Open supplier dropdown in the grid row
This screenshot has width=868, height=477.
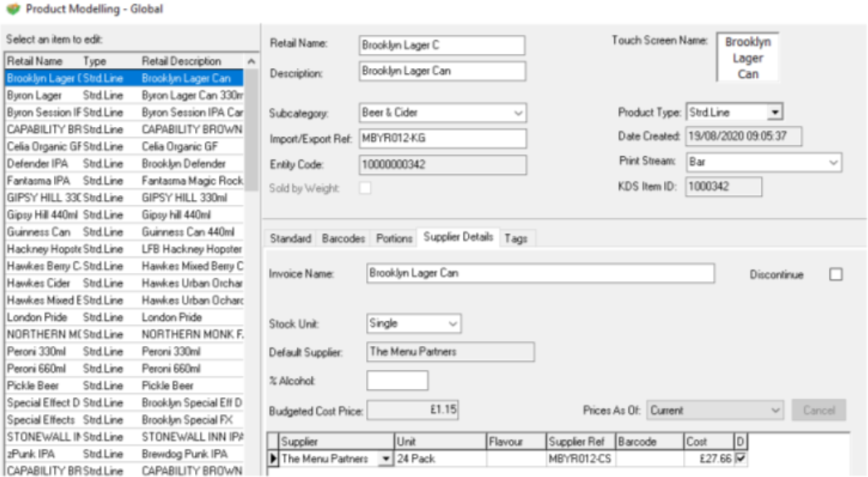[385, 458]
